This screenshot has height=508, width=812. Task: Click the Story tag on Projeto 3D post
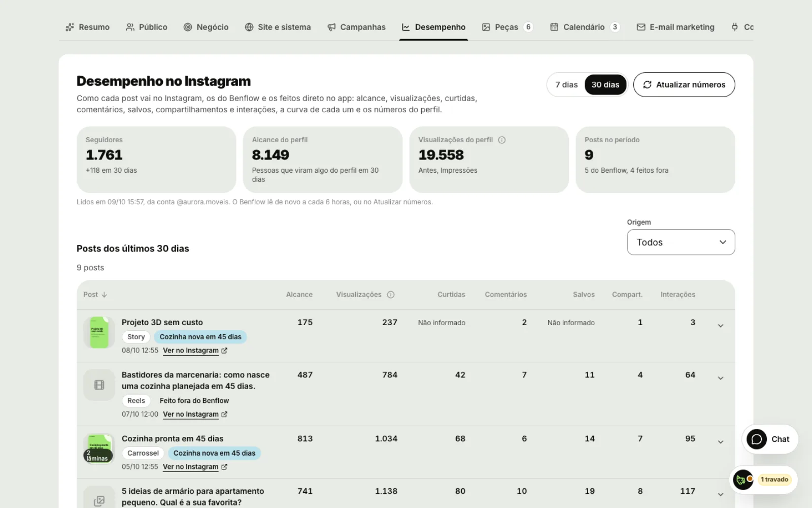coord(136,337)
